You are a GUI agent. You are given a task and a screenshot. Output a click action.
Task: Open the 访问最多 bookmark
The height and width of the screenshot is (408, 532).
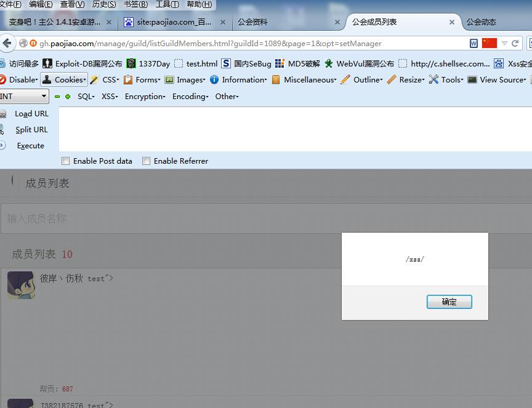(x=20, y=63)
